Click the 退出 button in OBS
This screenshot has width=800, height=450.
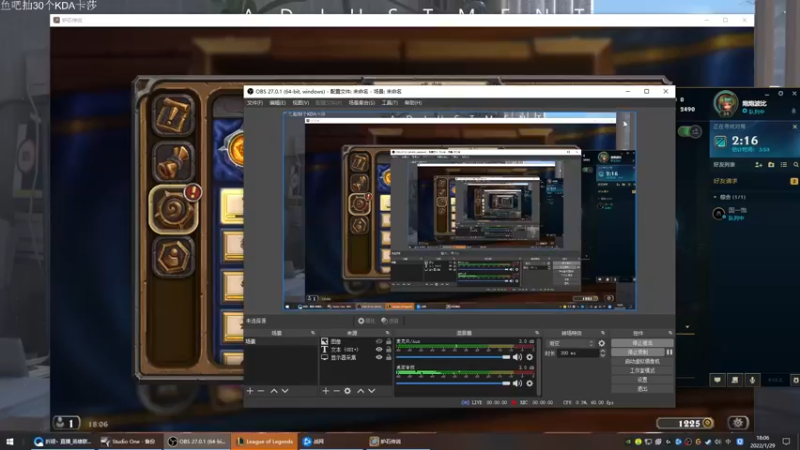click(x=642, y=389)
